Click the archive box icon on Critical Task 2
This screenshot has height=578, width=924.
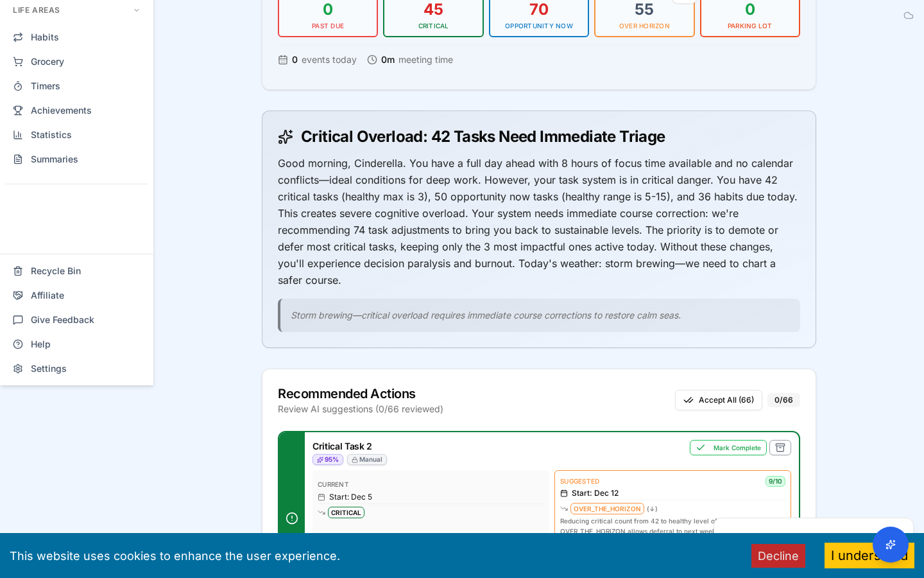[x=780, y=448]
